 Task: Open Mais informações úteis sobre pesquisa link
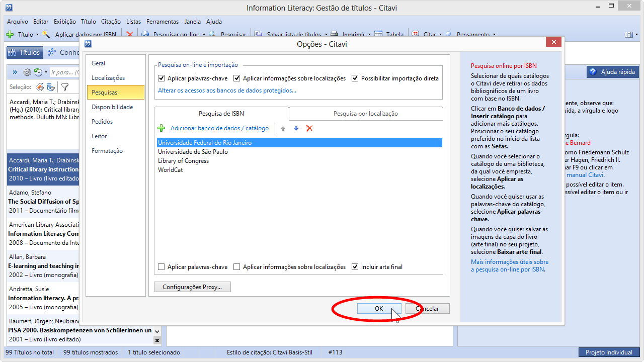(510, 265)
